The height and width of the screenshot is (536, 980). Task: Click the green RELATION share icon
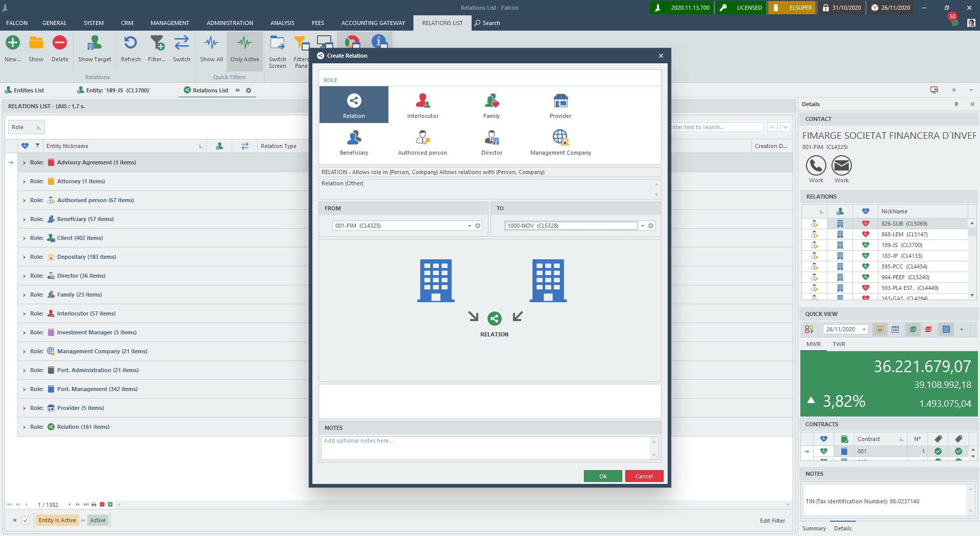(494, 319)
